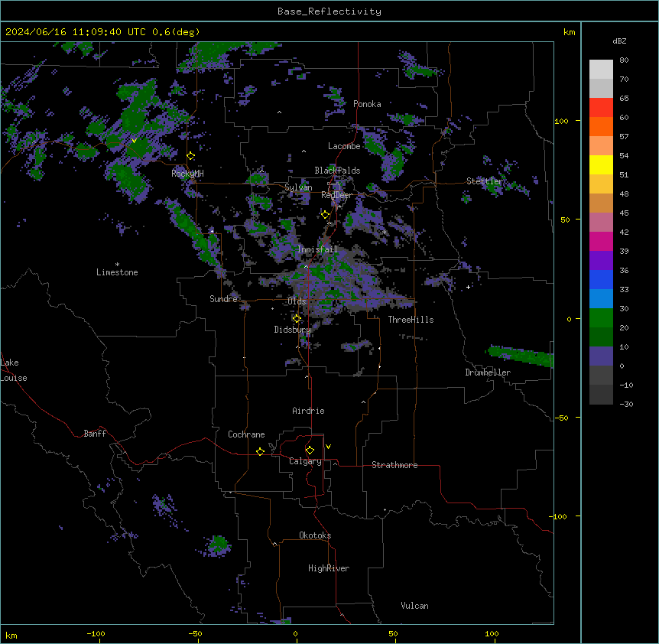Click the RockyMH town label
The height and width of the screenshot is (644, 659).
point(187,173)
